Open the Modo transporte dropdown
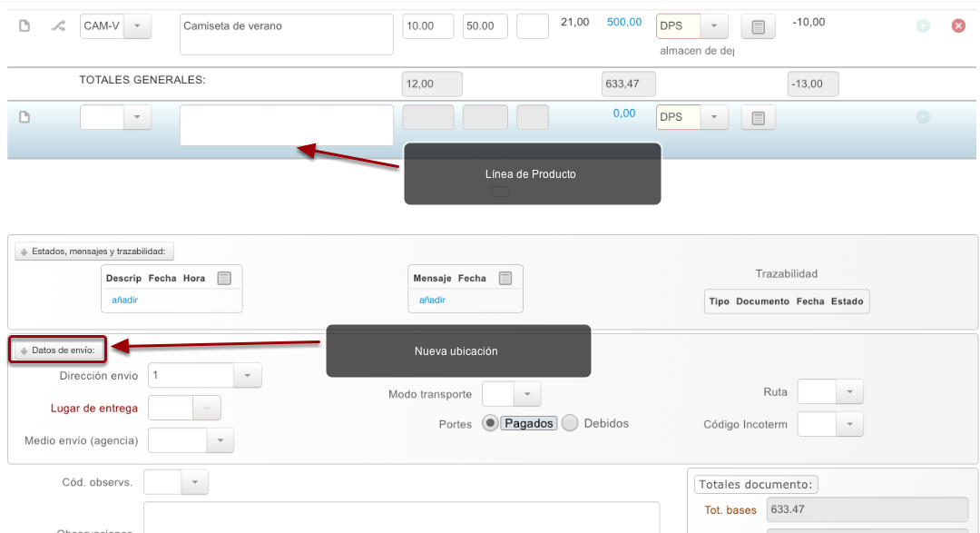 [x=527, y=394]
